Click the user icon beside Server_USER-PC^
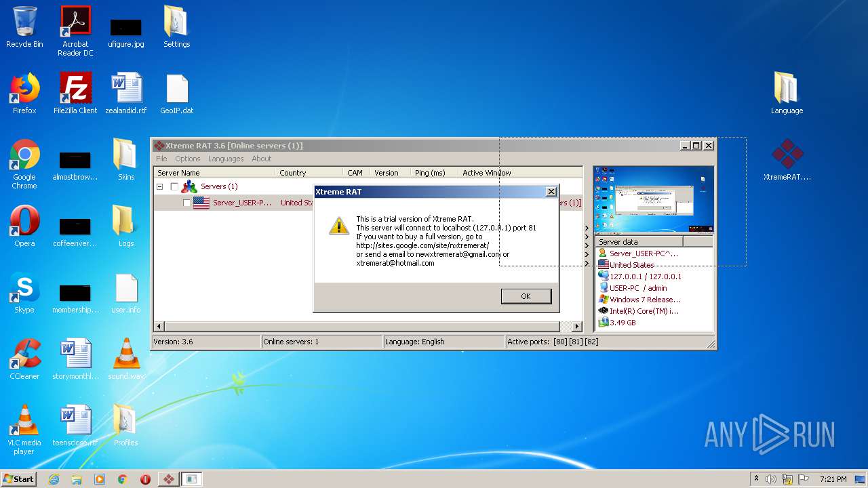The width and height of the screenshot is (868, 488). coord(602,253)
